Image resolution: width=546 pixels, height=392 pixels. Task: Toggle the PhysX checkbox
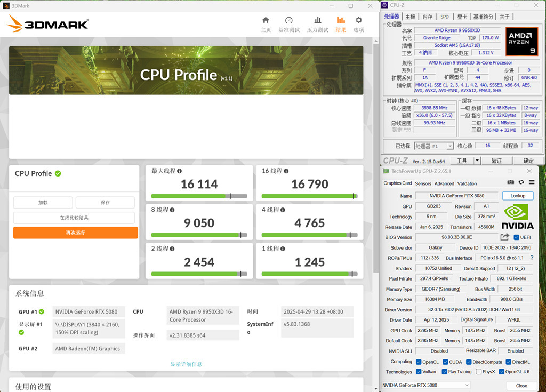[x=479, y=372]
